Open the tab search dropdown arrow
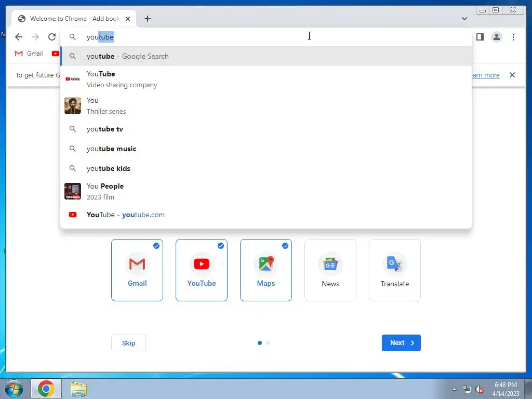This screenshot has height=399, width=532. pos(464,19)
